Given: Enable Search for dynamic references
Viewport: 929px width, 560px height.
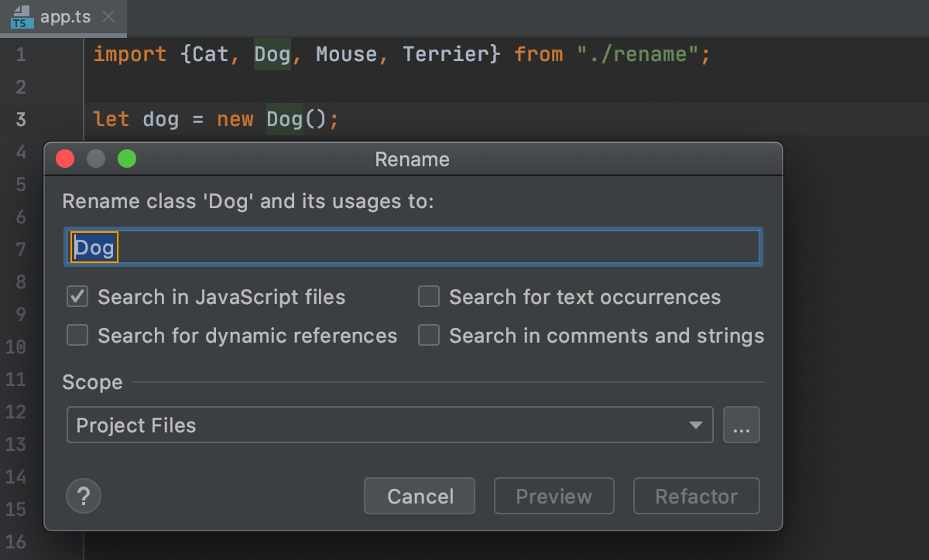Looking at the screenshot, I should [x=77, y=336].
